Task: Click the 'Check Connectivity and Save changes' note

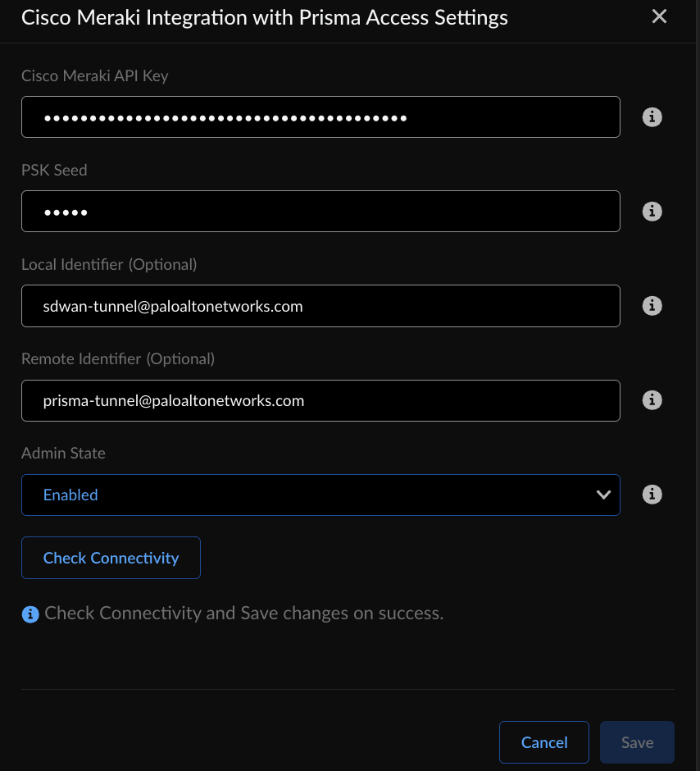Action: [243, 614]
